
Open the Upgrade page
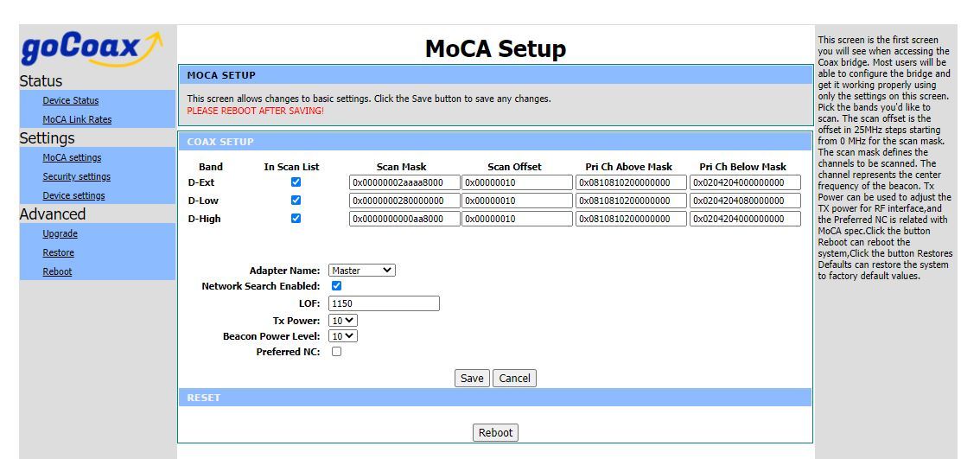60,233
